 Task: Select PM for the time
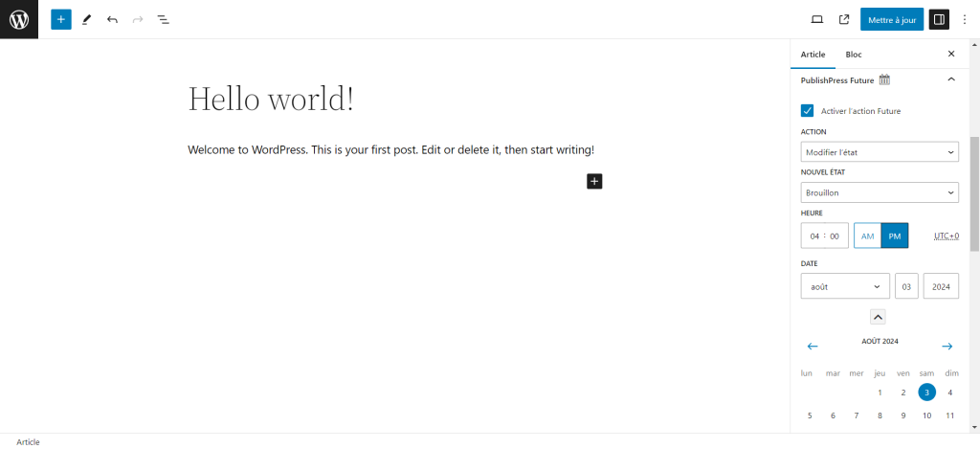coord(895,236)
